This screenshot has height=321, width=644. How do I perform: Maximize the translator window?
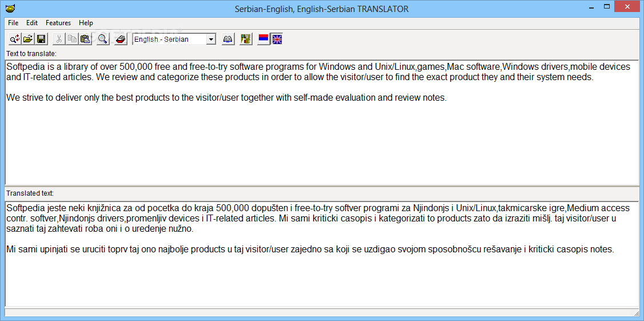click(606, 6)
